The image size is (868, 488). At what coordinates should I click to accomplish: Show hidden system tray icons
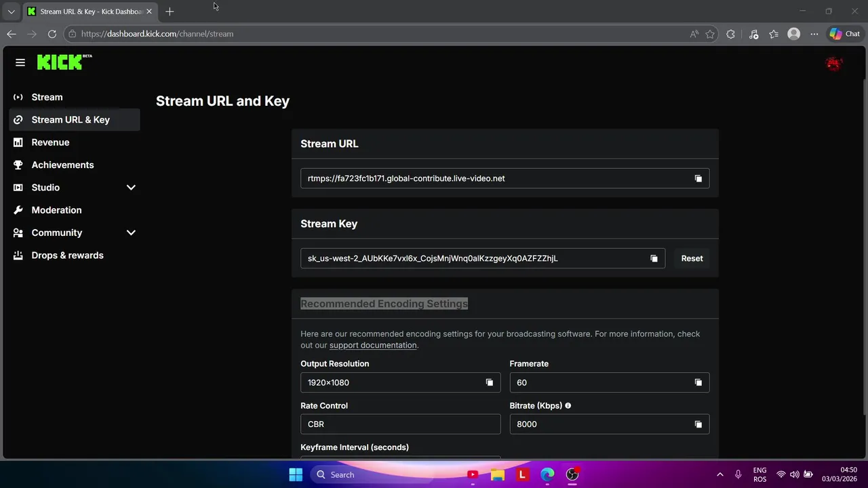719,474
